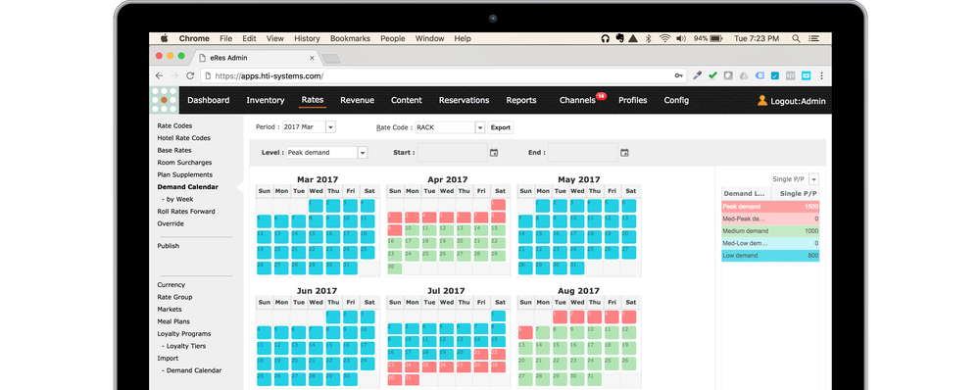Open Override in sidebar
The width and height of the screenshot is (980, 390).
point(170,223)
